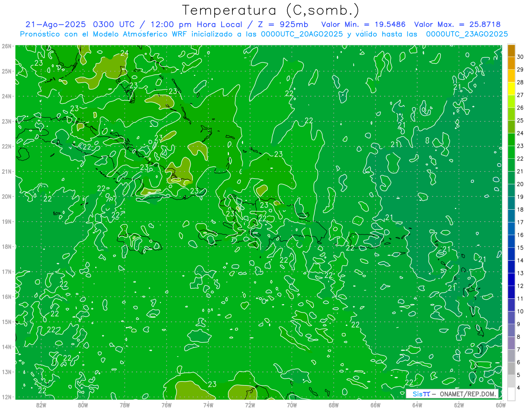This screenshot has height=411, width=532.
Task: Pick the yellow swatch between 27 and 28
Action: tap(511, 88)
